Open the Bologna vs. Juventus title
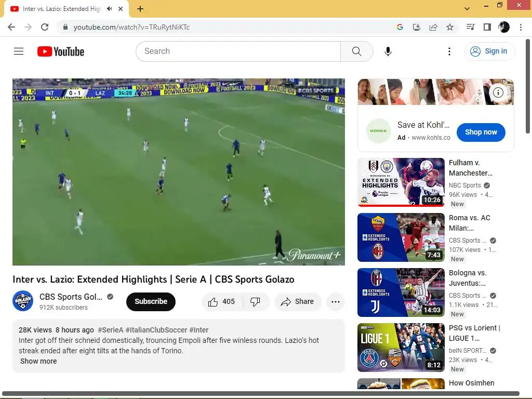The width and height of the screenshot is (532, 399). click(x=468, y=278)
